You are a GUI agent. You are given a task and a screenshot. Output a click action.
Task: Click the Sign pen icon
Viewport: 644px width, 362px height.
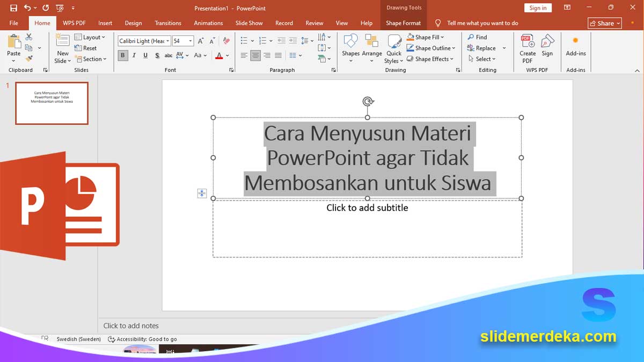pyautogui.click(x=547, y=42)
